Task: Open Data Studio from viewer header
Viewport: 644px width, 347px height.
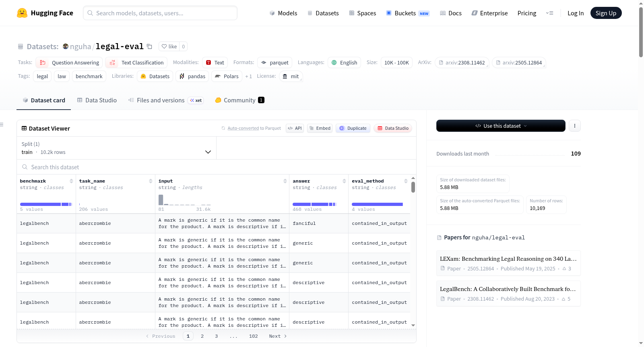Action: [393, 128]
